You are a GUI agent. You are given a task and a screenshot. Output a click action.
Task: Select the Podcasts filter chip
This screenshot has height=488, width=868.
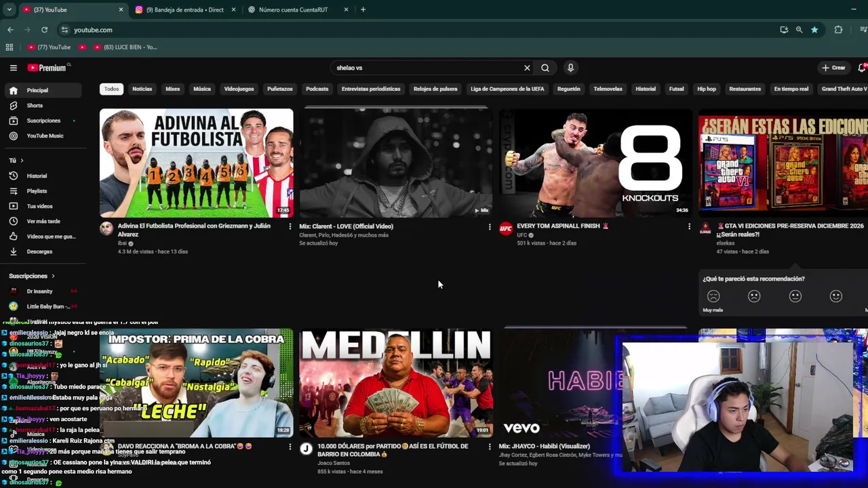[317, 89]
